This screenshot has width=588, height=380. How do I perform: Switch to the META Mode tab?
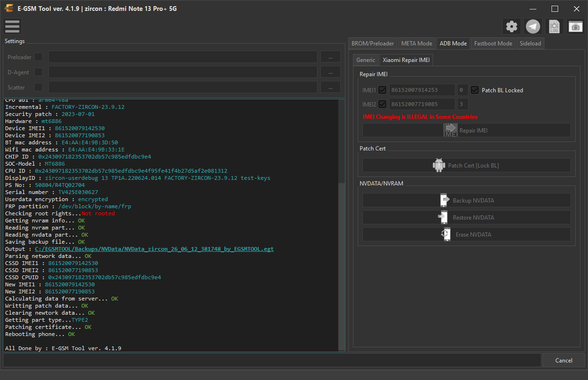[x=416, y=43]
